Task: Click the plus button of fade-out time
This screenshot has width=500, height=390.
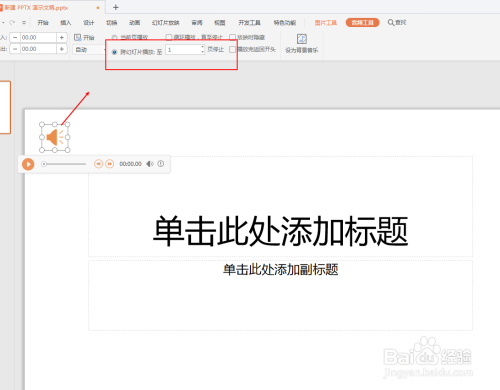Action: (62, 49)
